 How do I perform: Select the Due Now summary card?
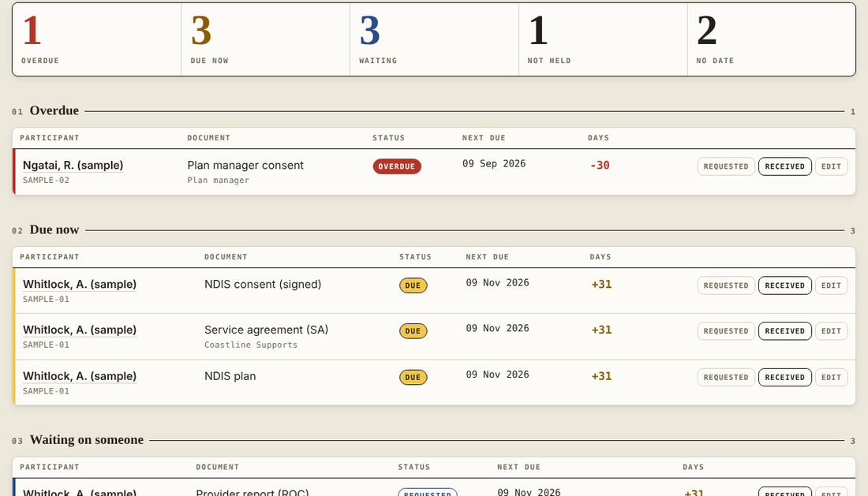click(266, 39)
